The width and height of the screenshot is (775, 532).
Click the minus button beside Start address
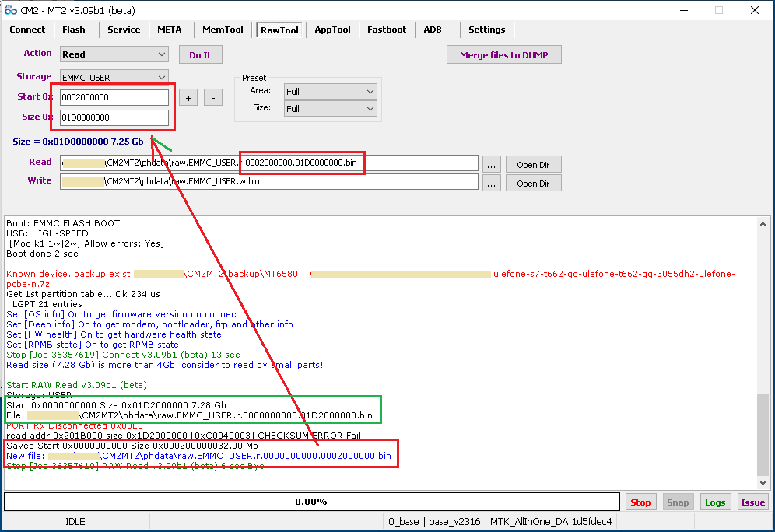tap(212, 97)
